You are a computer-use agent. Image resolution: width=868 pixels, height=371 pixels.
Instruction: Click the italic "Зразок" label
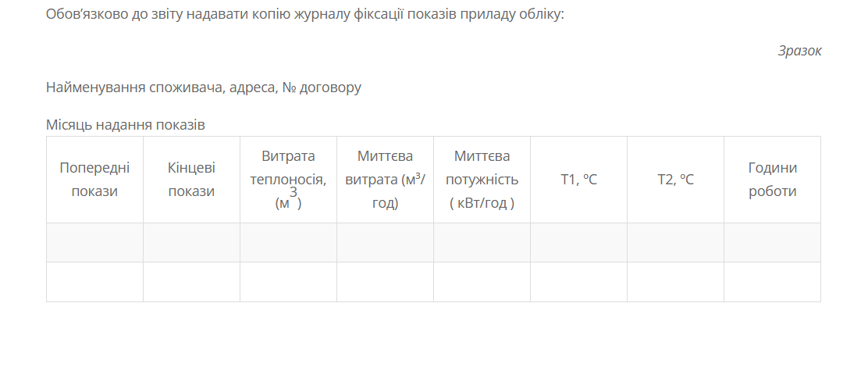[x=799, y=51]
